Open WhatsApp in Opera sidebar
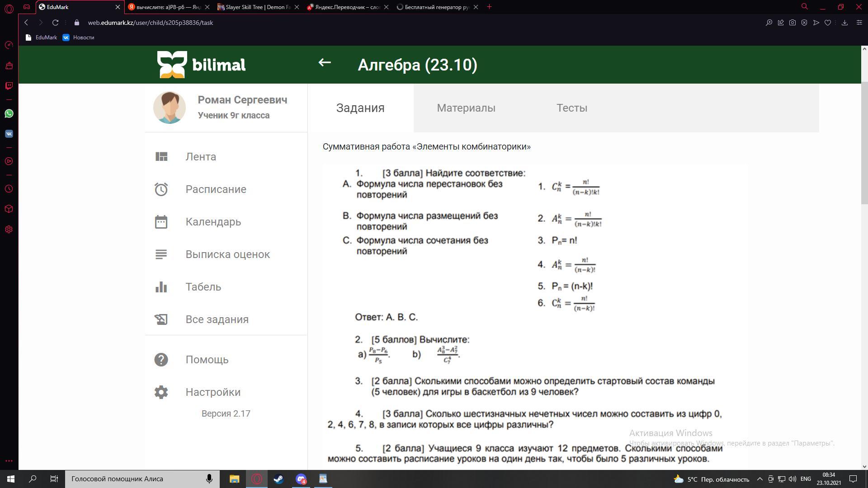 click(9, 113)
